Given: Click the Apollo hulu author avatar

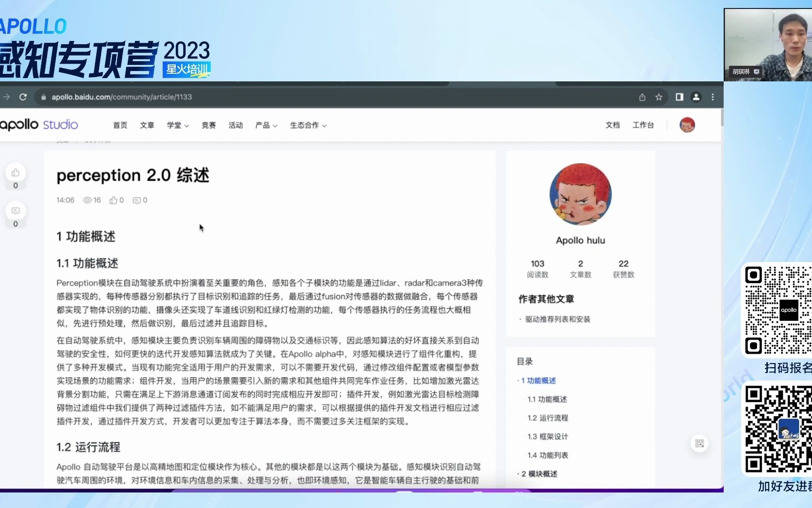Looking at the screenshot, I should pos(580,194).
